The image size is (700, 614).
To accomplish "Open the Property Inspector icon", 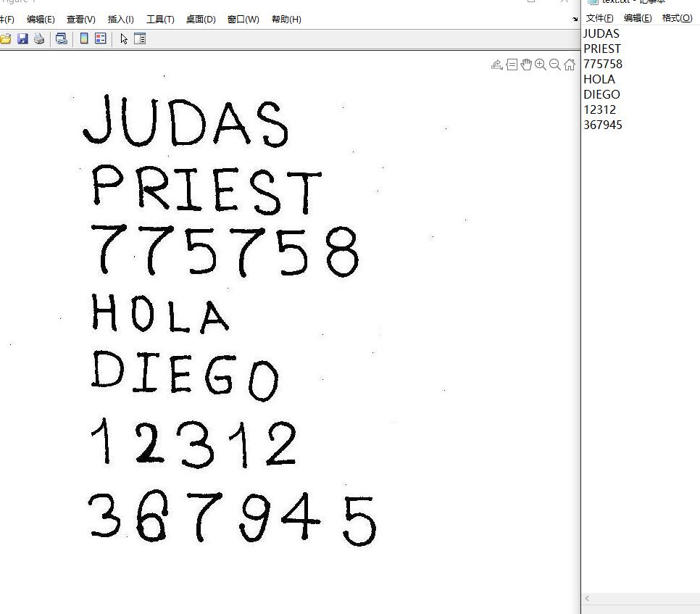I will tap(140, 39).
